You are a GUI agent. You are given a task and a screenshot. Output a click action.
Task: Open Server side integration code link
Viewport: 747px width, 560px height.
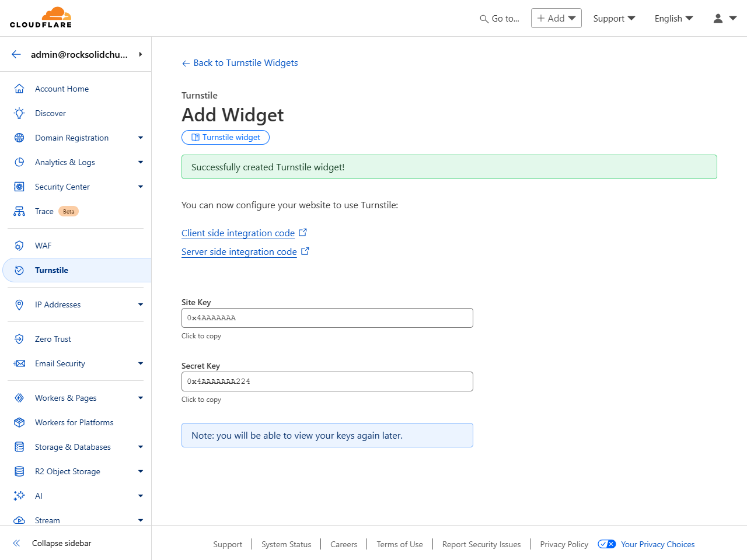[239, 251]
